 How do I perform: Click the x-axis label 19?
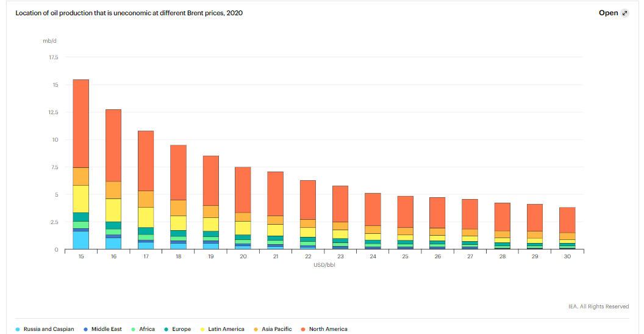click(210, 256)
